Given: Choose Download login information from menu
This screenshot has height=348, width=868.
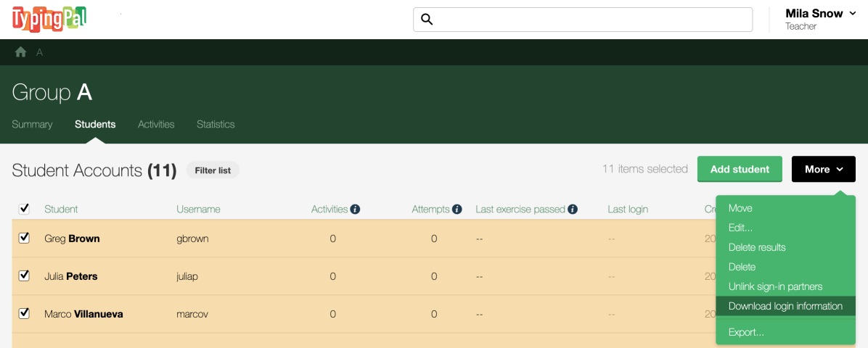Looking at the screenshot, I should tap(785, 306).
